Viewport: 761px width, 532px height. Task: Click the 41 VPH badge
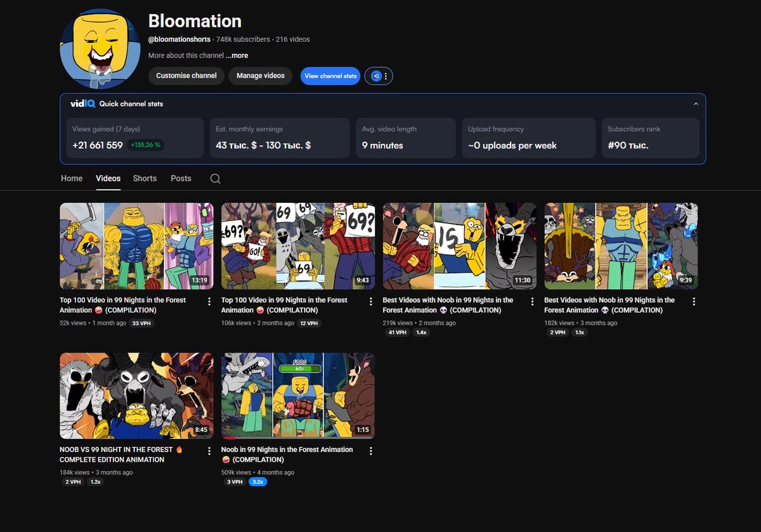(396, 332)
